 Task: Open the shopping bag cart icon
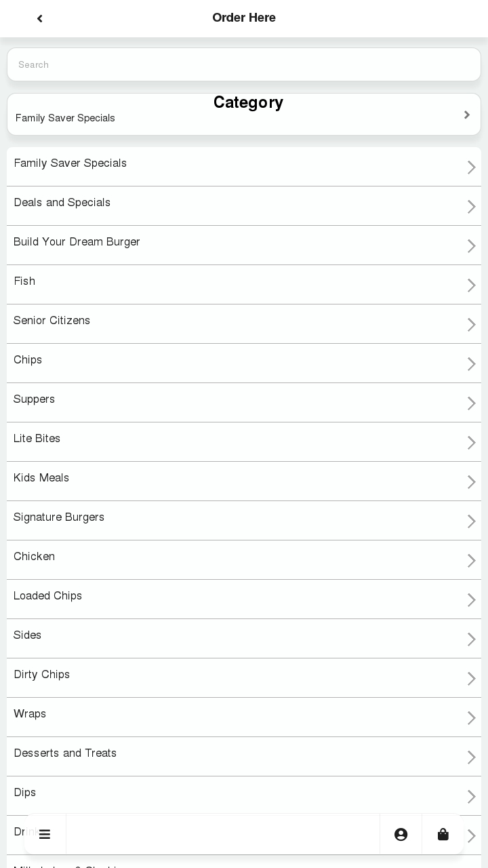tap(443, 834)
